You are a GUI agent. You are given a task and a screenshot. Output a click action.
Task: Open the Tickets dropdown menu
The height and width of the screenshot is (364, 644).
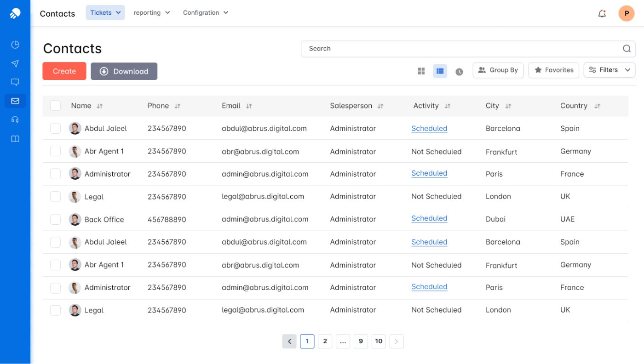tap(105, 13)
